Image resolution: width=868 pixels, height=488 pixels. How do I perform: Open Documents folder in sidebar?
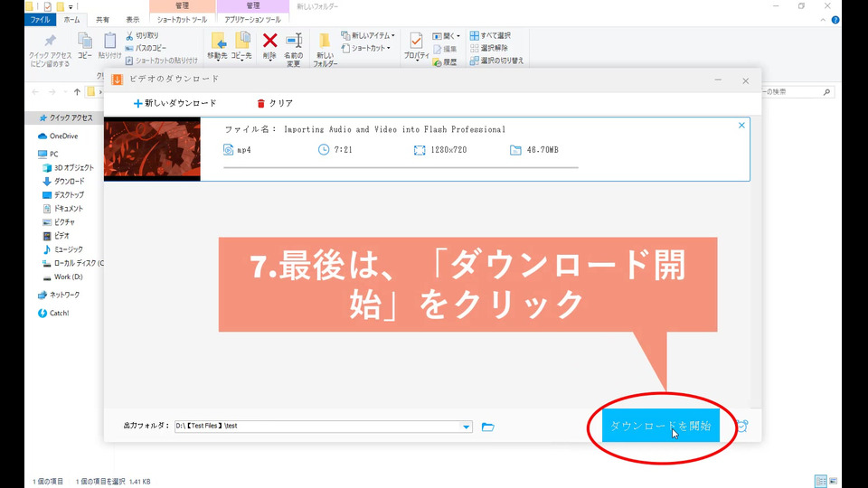[x=63, y=209]
